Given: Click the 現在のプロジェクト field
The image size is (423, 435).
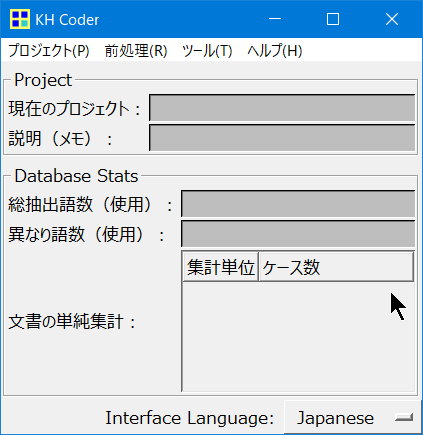Looking at the screenshot, I should 282,107.
